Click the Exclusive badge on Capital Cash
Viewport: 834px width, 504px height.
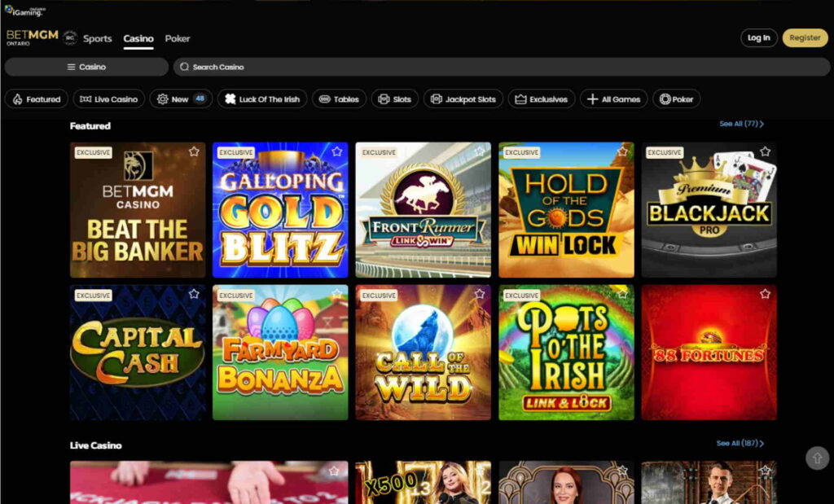93,296
